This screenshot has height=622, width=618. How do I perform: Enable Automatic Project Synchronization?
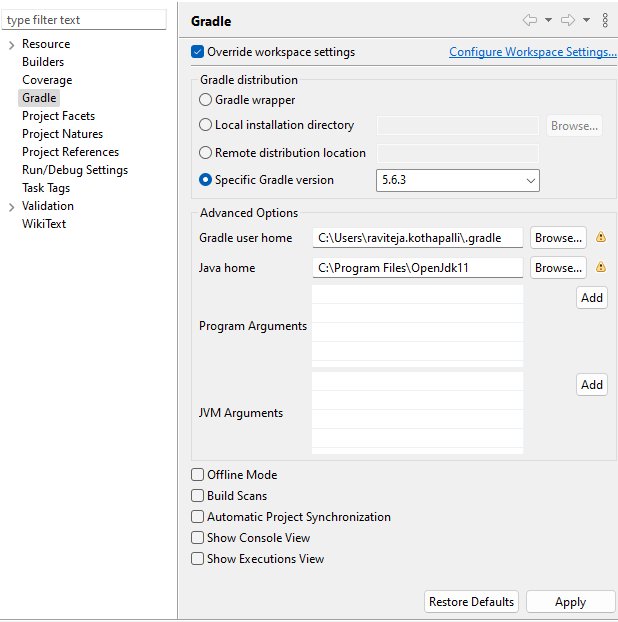(x=197, y=516)
